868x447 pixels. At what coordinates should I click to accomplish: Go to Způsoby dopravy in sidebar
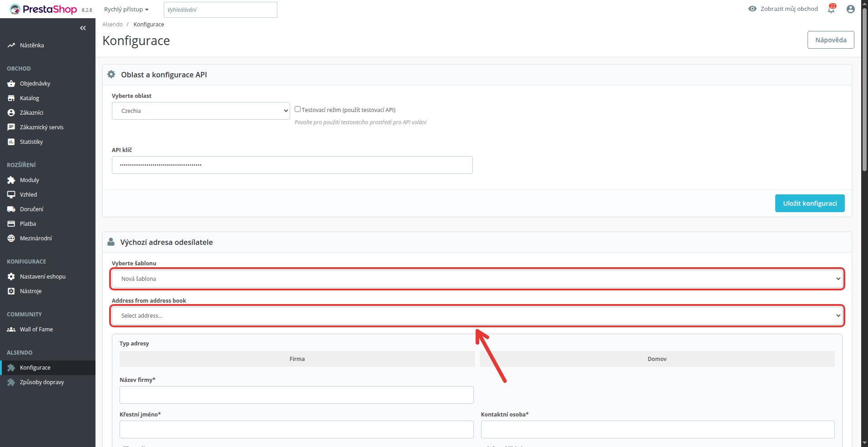pos(42,382)
